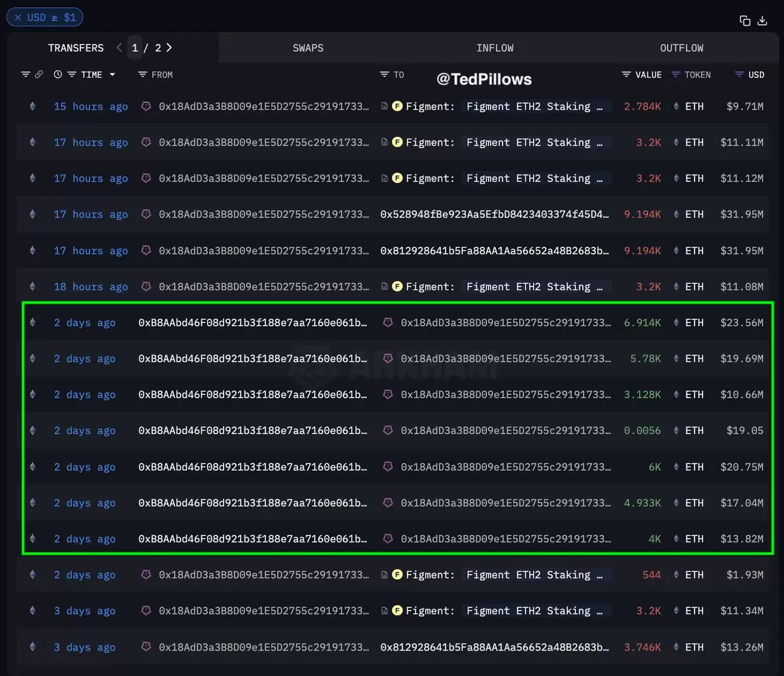Open the VALUE column filter
Screen dimensions: 784x676
pos(626,75)
